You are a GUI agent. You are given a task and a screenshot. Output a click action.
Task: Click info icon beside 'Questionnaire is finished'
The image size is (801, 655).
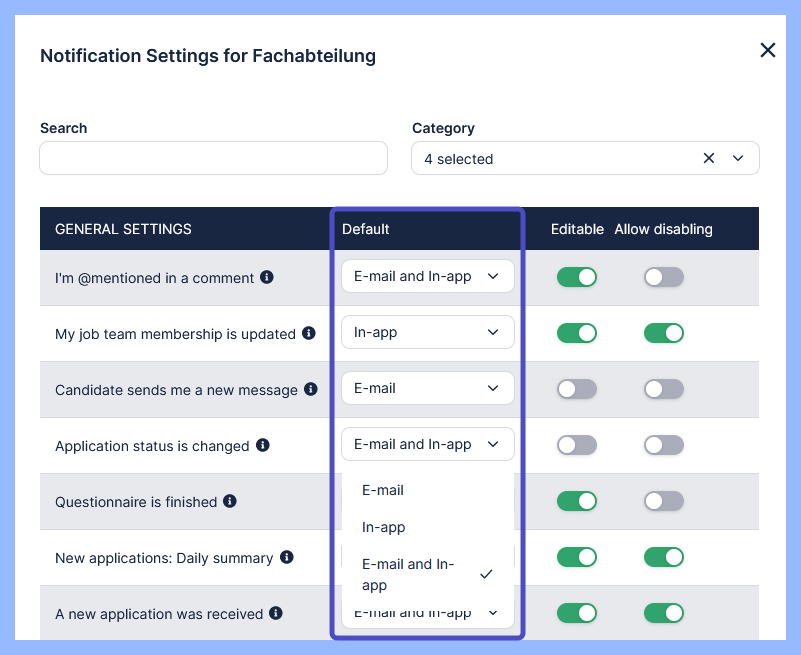point(230,501)
